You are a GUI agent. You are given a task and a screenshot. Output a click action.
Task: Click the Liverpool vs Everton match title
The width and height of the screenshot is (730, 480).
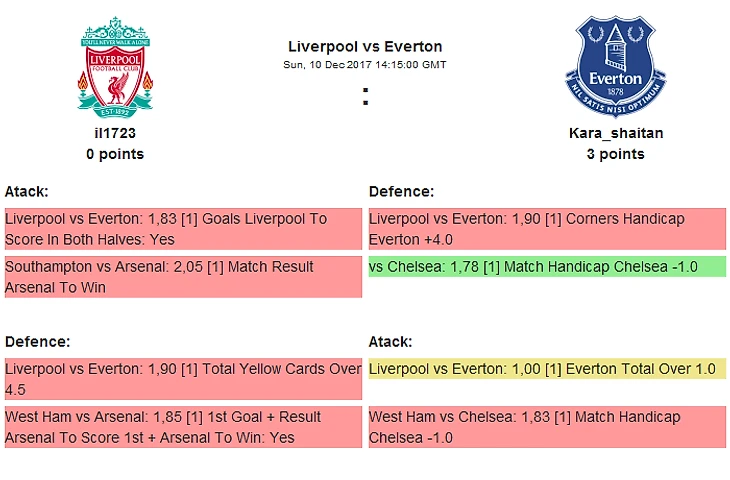click(365, 47)
